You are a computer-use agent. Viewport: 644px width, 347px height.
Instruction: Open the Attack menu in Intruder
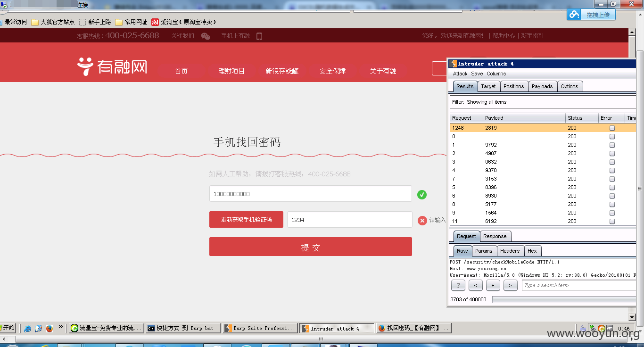click(460, 74)
